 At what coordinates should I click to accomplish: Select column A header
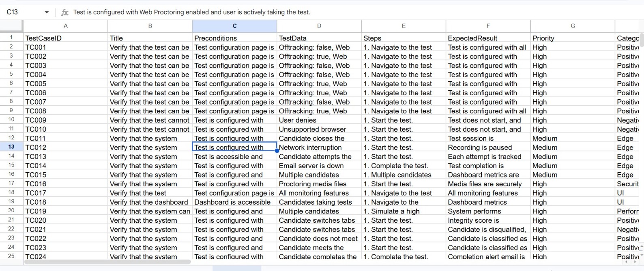66,26
